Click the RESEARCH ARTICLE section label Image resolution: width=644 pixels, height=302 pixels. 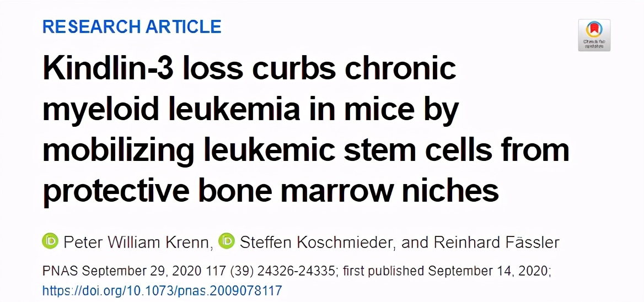[x=132, y=26]
